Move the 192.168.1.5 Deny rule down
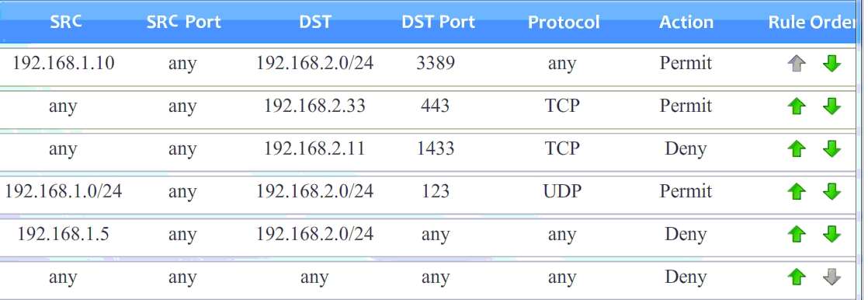Viewport: 868px width, 300px height. [x=832, y=235]
